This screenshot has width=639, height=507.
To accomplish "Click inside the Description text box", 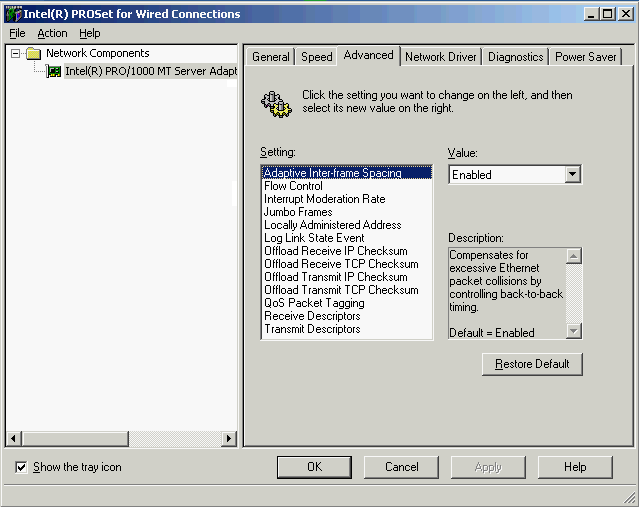I will pyautogui.click(x=507, y=293).
